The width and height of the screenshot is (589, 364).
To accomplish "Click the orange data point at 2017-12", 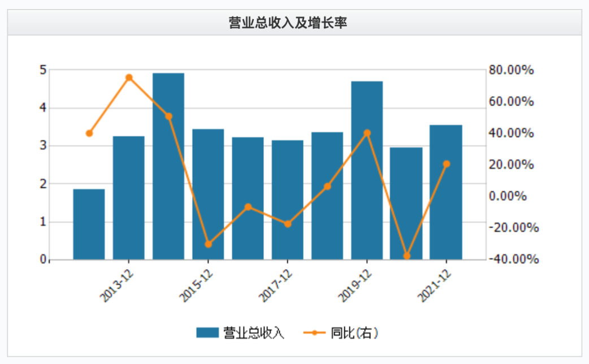I will tap(288, 224).
